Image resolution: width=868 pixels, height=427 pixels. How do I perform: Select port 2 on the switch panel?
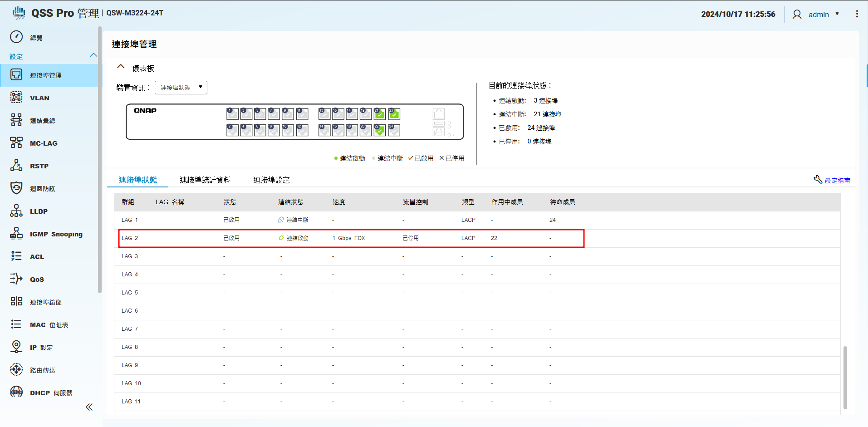click(x=232, y=130)
